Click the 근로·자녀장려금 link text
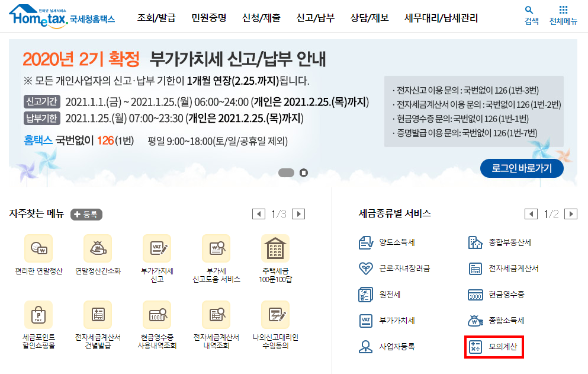The height and width of the screenshot is (374, 588). 404,268
